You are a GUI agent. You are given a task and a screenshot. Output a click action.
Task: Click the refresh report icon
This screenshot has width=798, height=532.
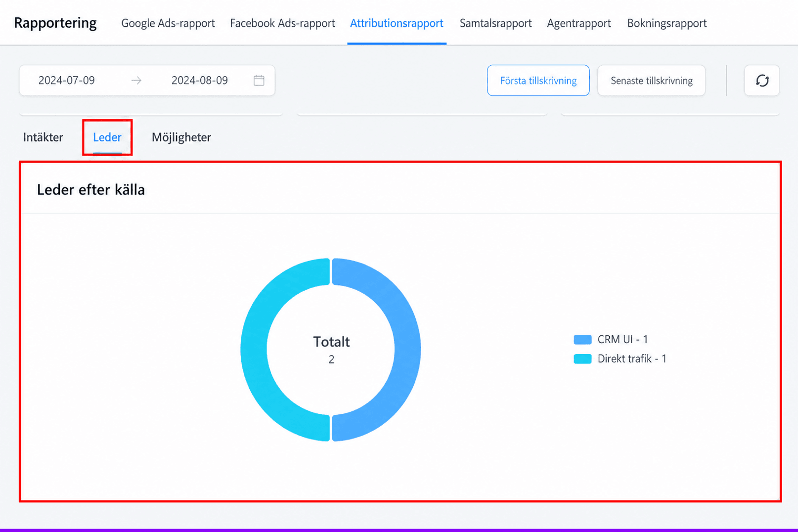(762, 81)
